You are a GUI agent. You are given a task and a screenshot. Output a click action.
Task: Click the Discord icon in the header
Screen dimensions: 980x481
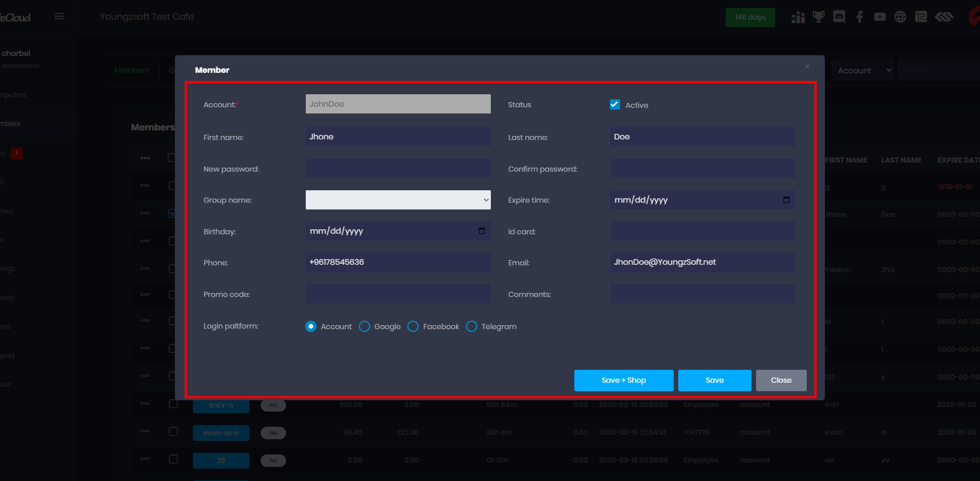pyautogui.click(x=839, y=17)
